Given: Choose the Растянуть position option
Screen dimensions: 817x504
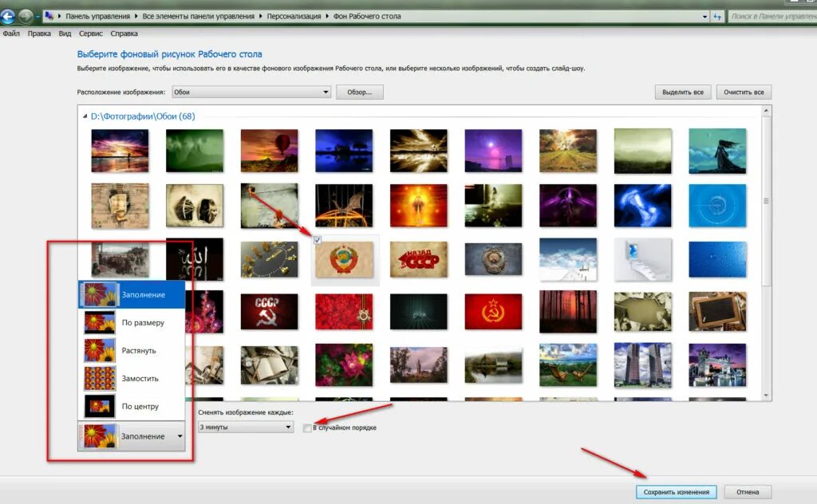Looking at the screenshot, I should [132, 350].
